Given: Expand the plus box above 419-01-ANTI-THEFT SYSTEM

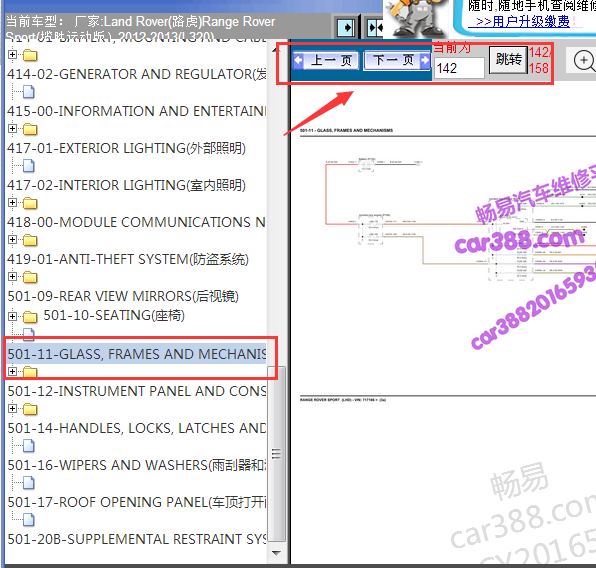Looking at the screenshot, I should (x=12, y=240).
